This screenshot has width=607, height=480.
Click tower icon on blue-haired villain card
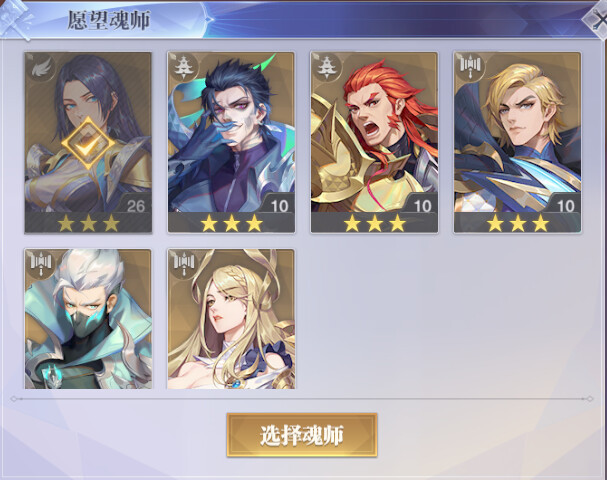(183, 68)
